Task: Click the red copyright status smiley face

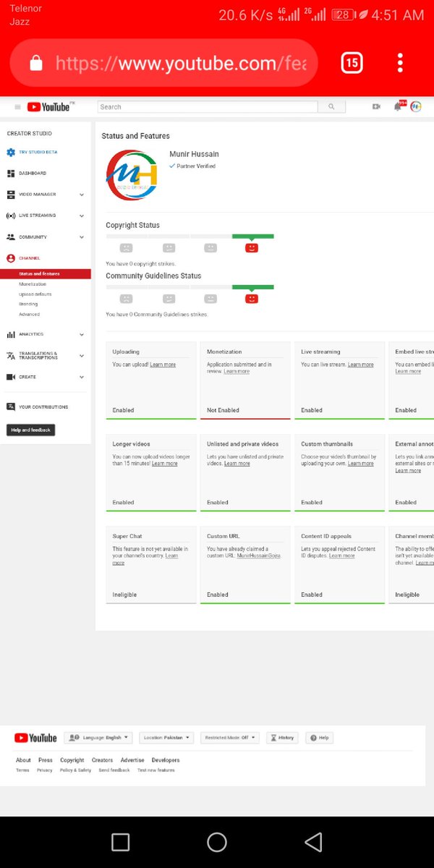Action: [252, 247]
